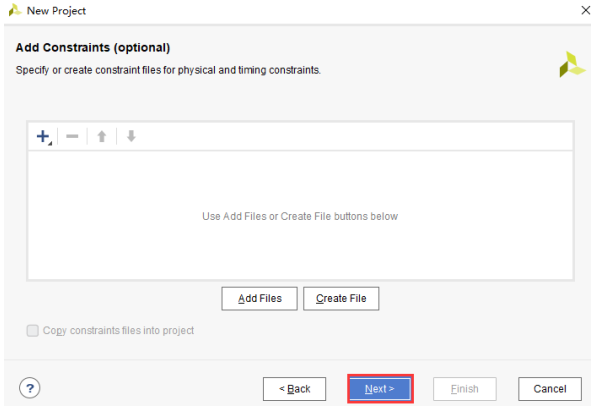Go to the previous step with Back
This screenshot has height=411, width=603.
(x=294, y=388)
